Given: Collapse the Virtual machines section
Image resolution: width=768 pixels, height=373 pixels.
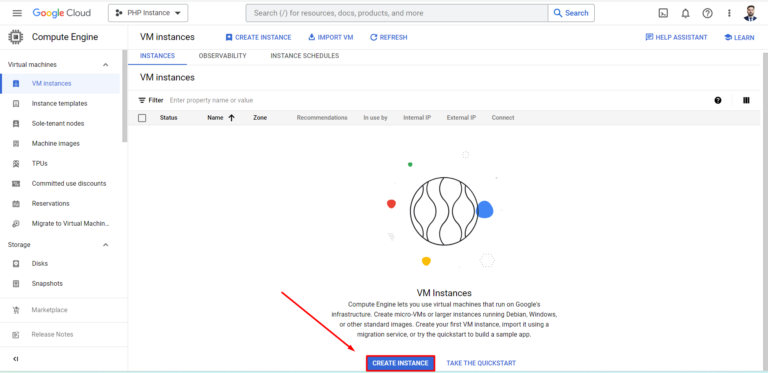Looking at the screenshot, I should tap(105, 65).
